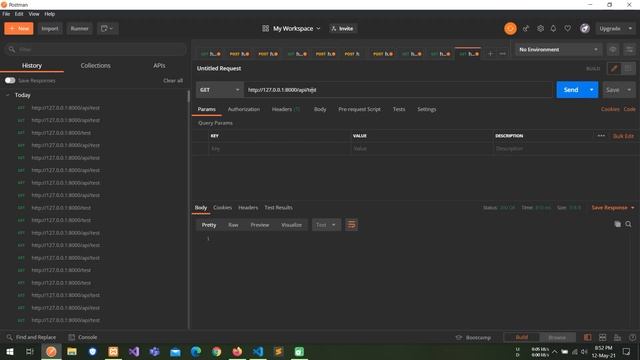This screenshot has height=360, width=640.
Task: Click Clear all in history
Action: tap(173, 80)
